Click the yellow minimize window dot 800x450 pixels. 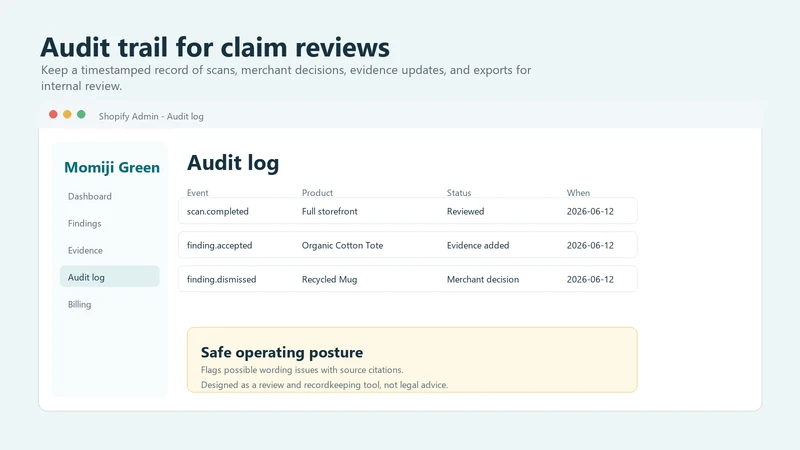coord(67,114)
